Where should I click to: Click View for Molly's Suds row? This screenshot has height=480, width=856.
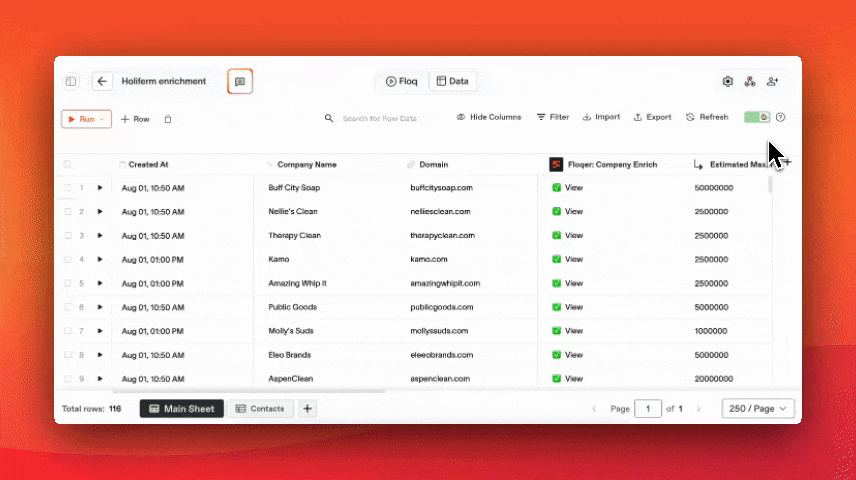pos(574,331)
